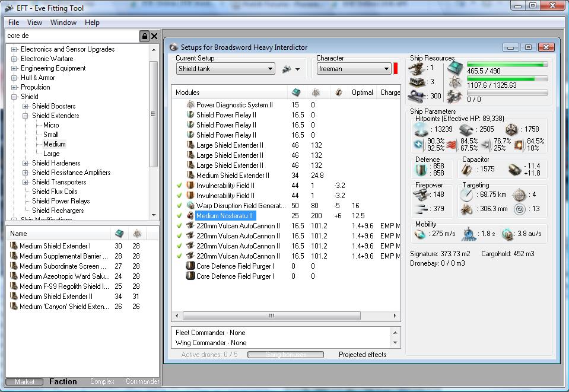Click the Medium Nosferatu II module icon
The height and width of the screenshot is (392, 569).
coord(190,216)
